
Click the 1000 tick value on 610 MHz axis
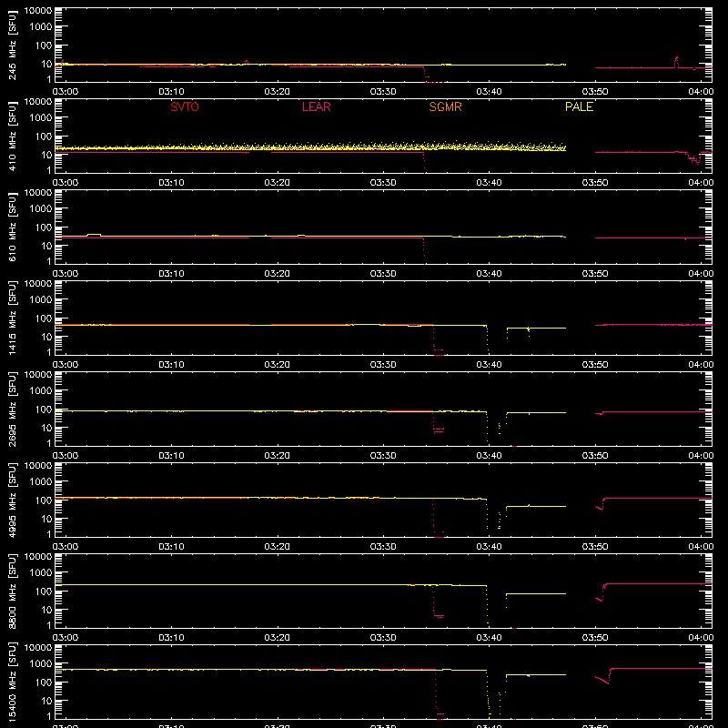pos(41,209)
